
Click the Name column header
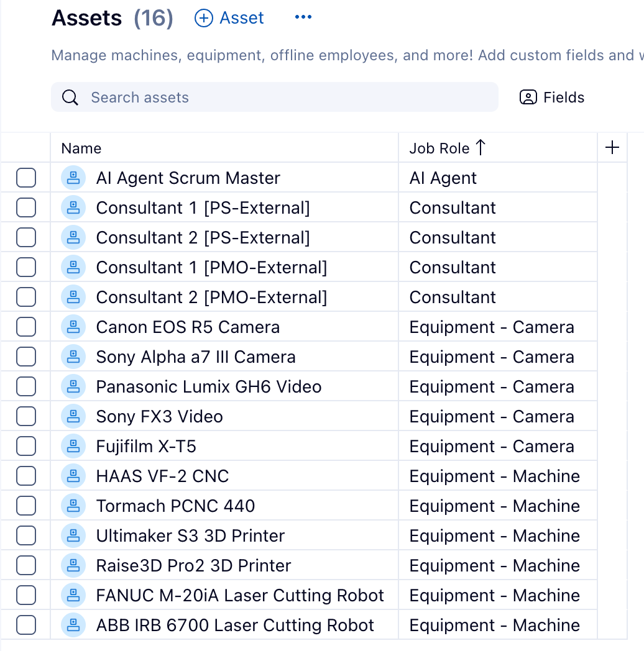(x=81, y=148)
